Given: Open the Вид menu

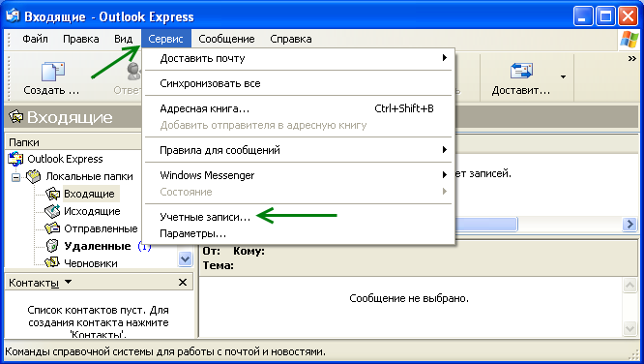Looking at the screenshot, I should pyautogui.click(x=123, y=39).
